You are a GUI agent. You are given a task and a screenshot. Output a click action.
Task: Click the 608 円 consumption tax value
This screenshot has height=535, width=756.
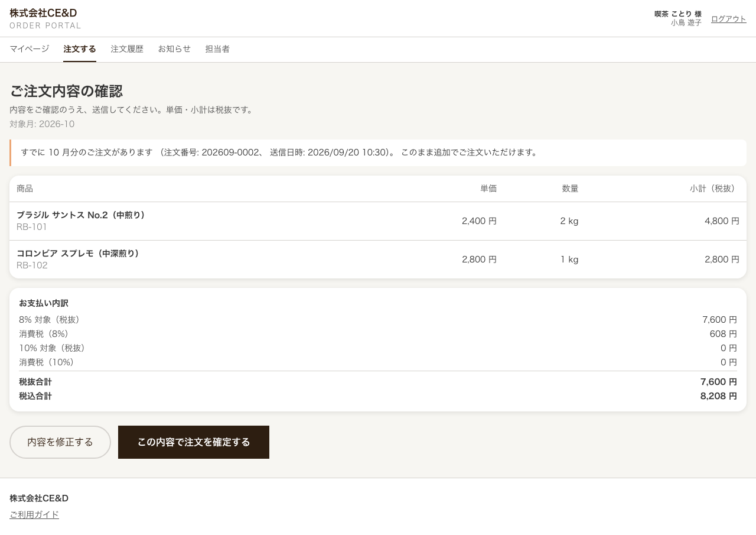point(724,334)
